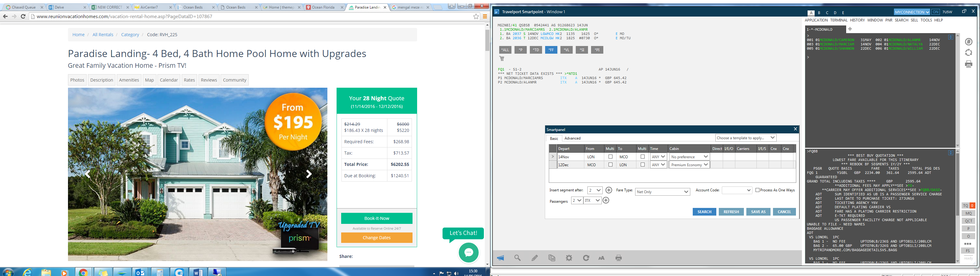The image size is (980, 276).
Task: Switch to the Advanced tab in Smartpanel
Action: pos(572,138)
